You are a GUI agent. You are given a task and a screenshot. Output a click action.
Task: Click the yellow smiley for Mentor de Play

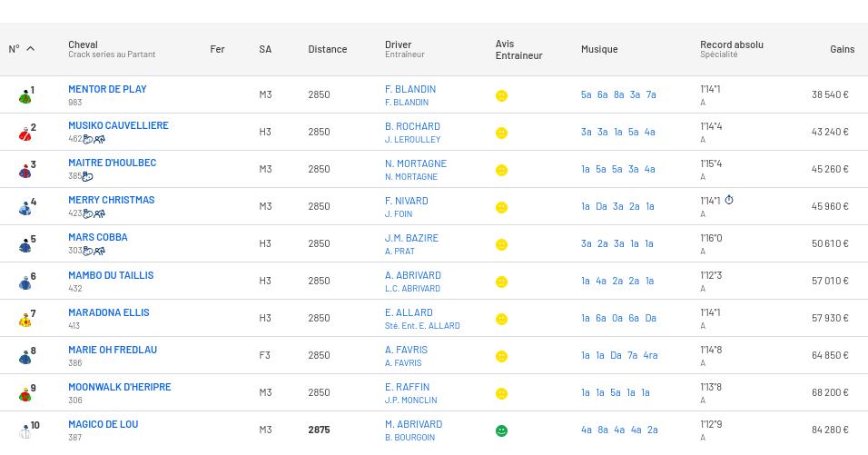click(x=501, y=96)
